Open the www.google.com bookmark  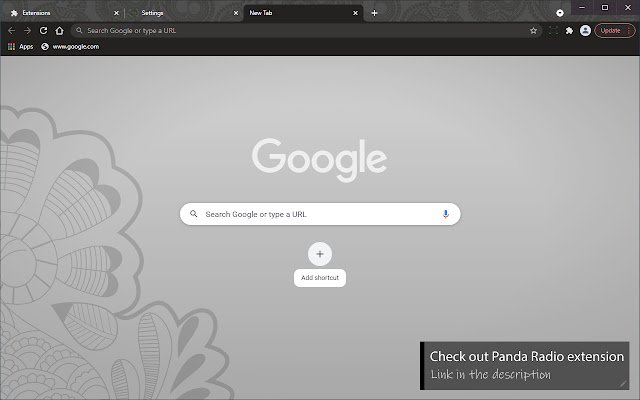(70, 47)
